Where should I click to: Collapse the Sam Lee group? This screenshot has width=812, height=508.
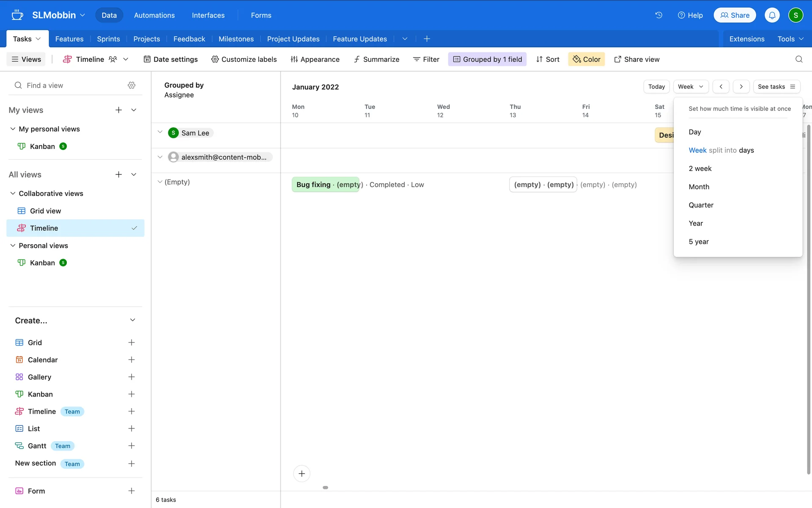pos(160,132)
